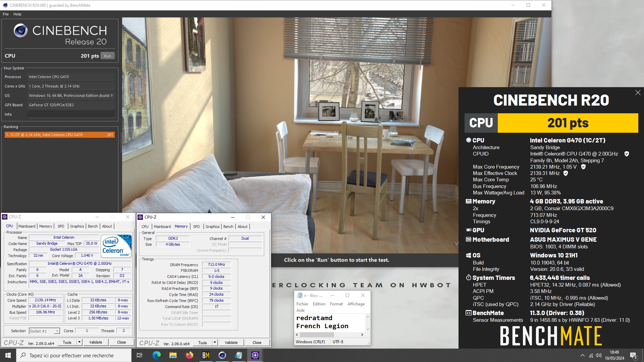The height and width of the screenshot is (362, 644).
Task: Expand Tools dropdown arrow in right CPU-Z window
Action: (x=215, y=343)
